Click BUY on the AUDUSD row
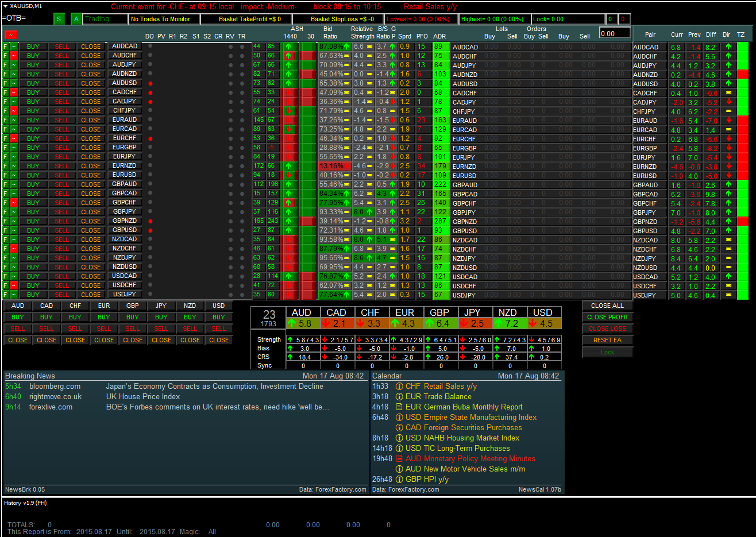This screenshot has width=756, height=537. point(33,83)
